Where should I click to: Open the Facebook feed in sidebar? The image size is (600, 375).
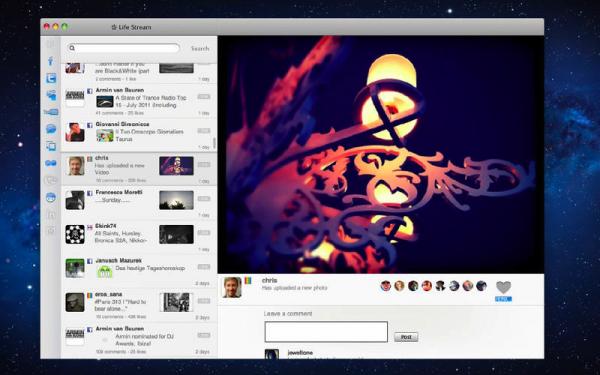51,61
